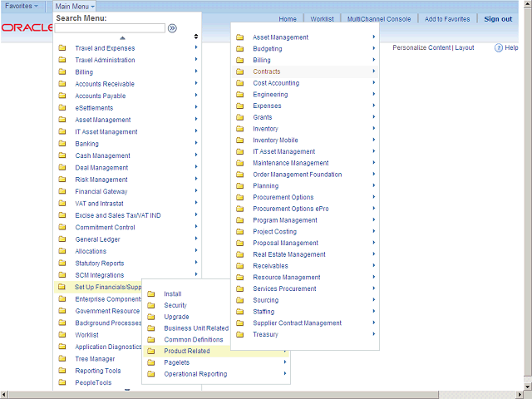Expand the Contracts submenu arrow
532x399 pixels.
(374, 71)
